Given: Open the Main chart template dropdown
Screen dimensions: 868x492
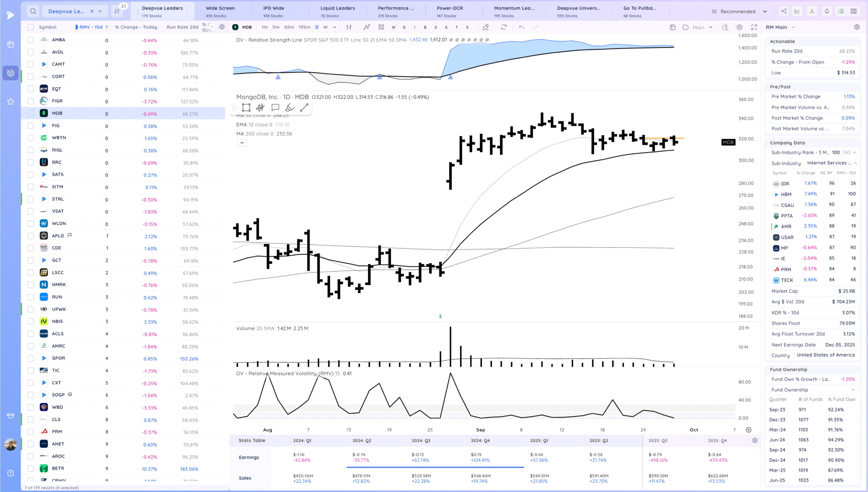Looking at the screenshot, I should 702,27.
